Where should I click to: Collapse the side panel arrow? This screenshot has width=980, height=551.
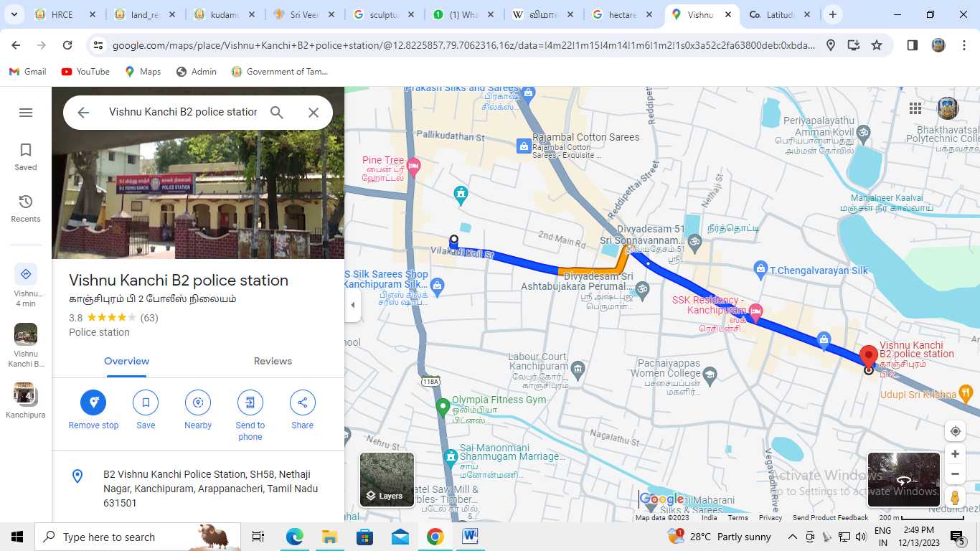tap(352, 305)
